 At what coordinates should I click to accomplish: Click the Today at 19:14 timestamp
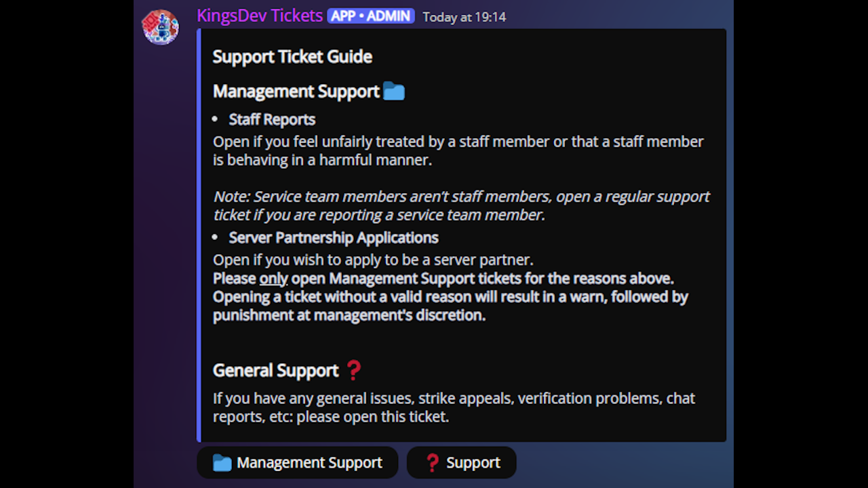[465, 17]
